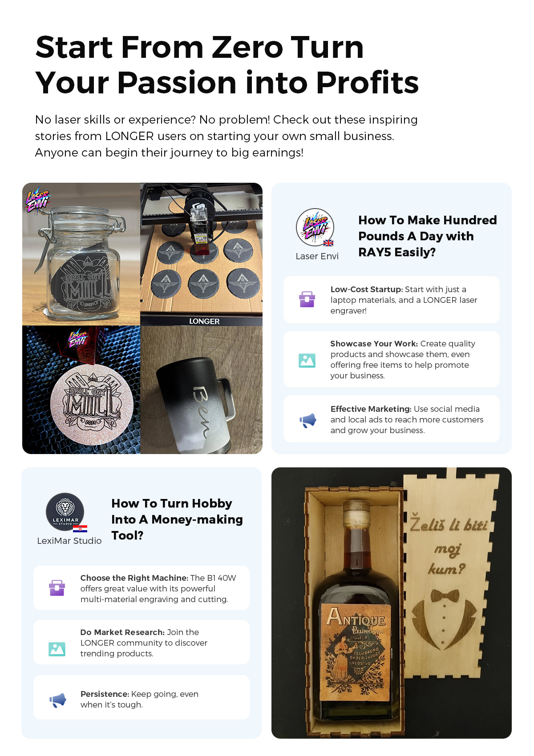
Task: Open the Antique bottle wooden box photo
Action: click(392, 603)
